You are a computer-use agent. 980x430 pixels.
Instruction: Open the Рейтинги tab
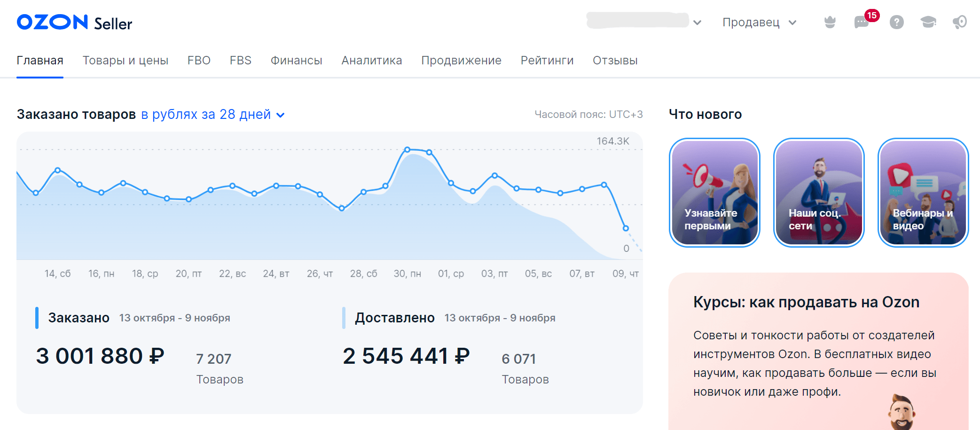(547, 61)
